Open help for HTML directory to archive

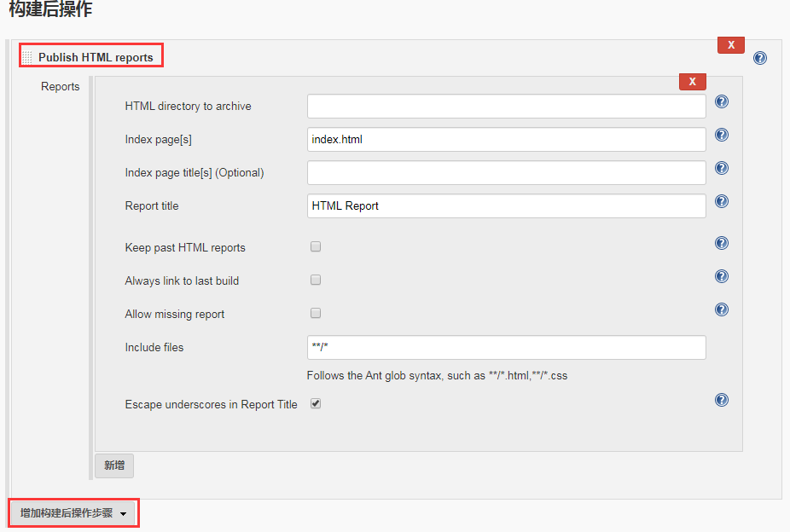pyautogui.click(x=722, y=101)
